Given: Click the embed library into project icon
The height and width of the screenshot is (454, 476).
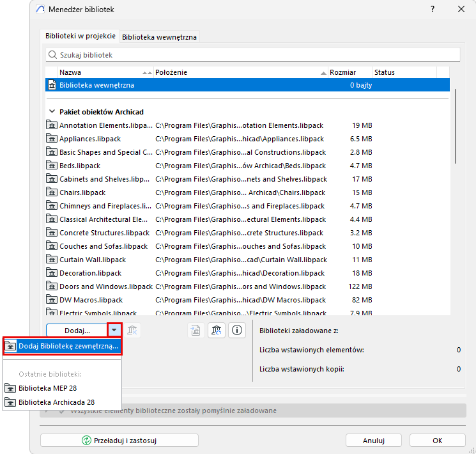Looking at the screenshot, I should pos(196,331).
